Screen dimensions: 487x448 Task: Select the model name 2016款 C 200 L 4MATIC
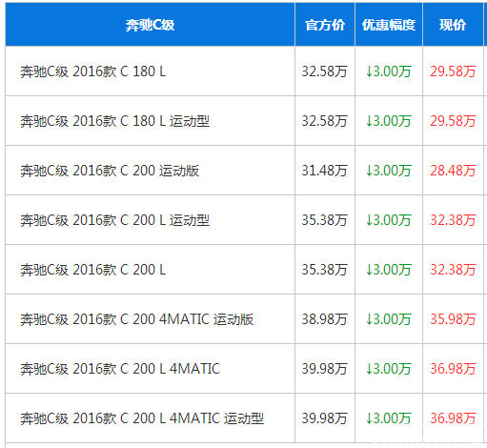click(147, 369)
